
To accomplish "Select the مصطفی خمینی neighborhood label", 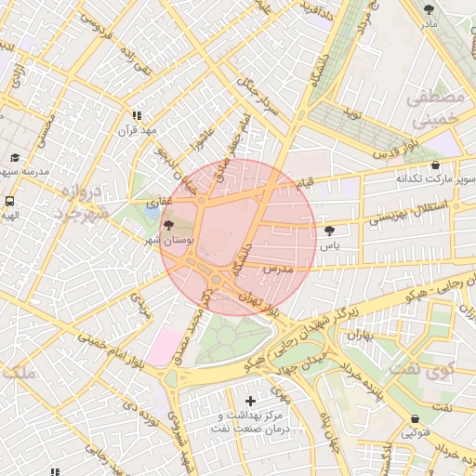I will pyautogui.click(x=435, y=109).
